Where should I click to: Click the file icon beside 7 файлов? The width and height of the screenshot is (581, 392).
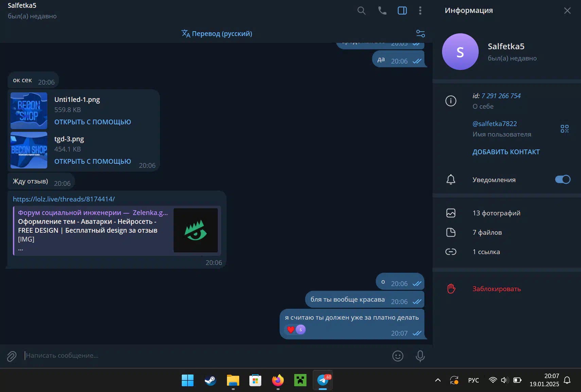click(x=451, y=232)
